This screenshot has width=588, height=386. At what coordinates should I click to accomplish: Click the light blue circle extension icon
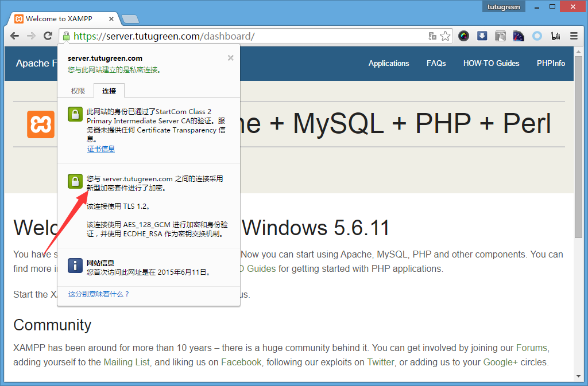click(x=537, y=36)
